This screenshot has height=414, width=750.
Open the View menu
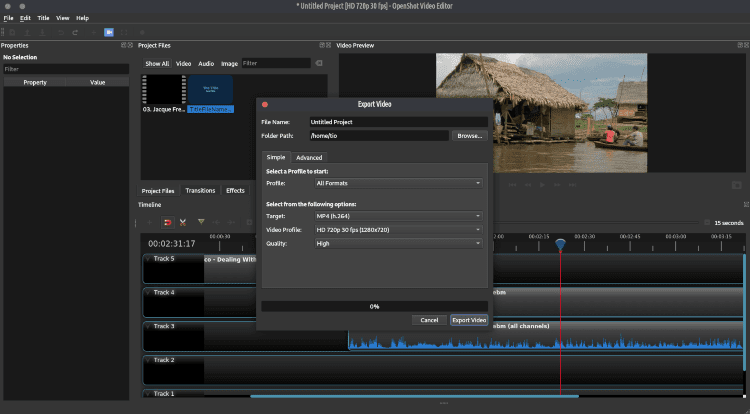[x=63, y=18]
